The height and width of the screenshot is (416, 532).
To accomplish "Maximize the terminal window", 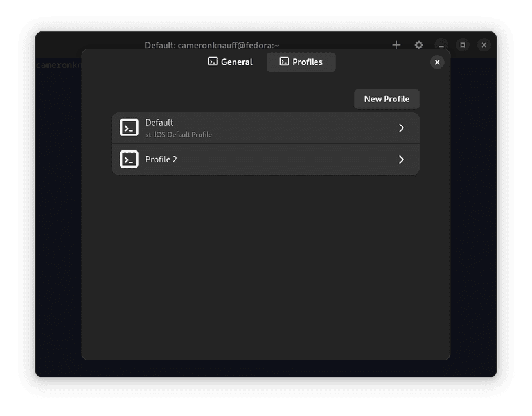I will click(462, 45).
